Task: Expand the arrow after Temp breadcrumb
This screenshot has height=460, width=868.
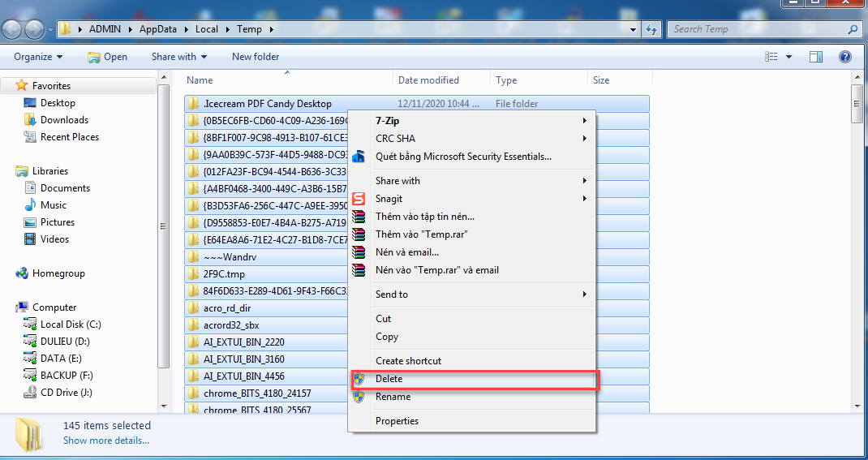Action: 271,29
